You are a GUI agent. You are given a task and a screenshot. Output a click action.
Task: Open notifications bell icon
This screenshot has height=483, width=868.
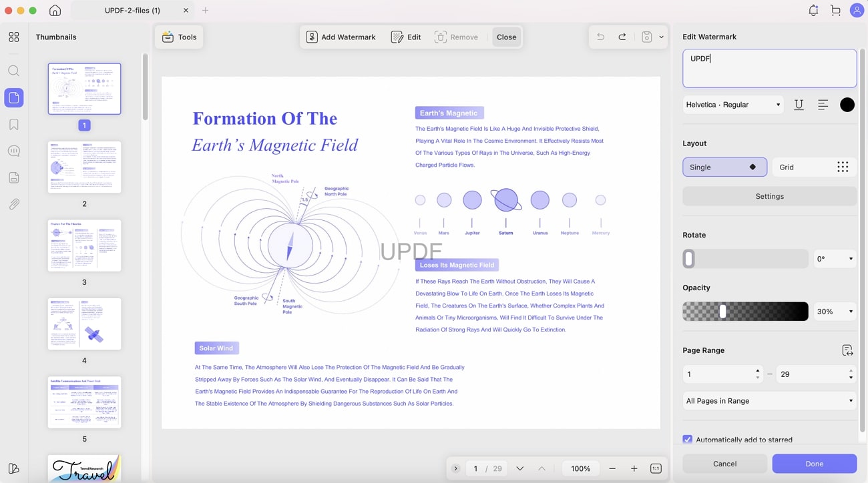(x=813, y=11)
